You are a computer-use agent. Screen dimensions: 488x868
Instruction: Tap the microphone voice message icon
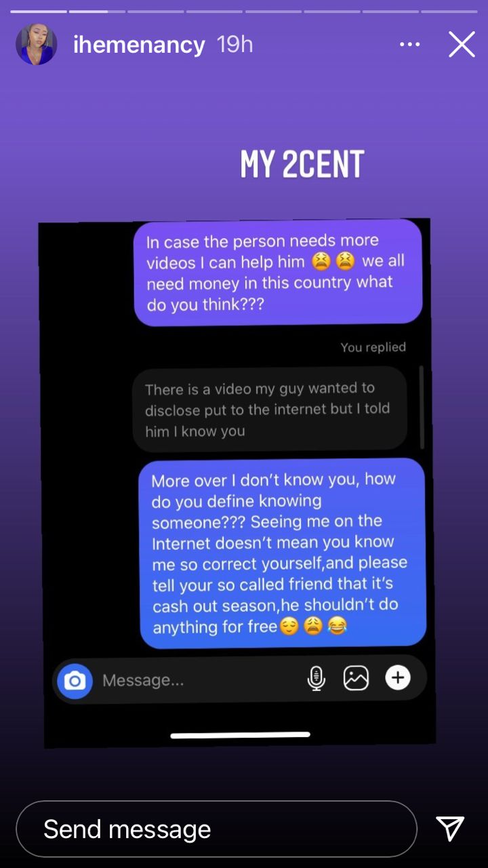click(x=316, y=678)
